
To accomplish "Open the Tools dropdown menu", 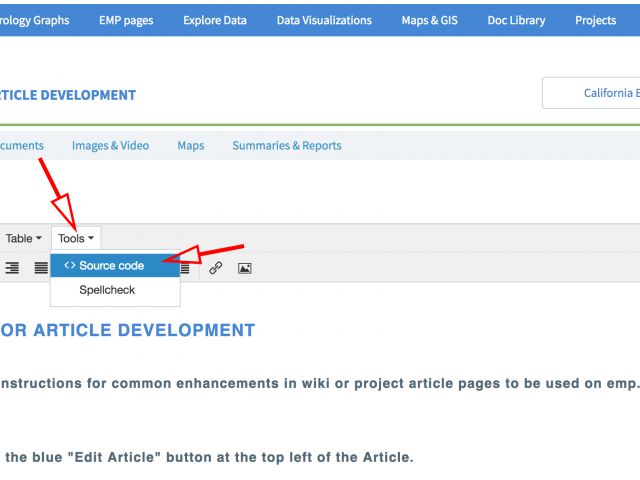I will pyautogui.click(x=76, y=238).
